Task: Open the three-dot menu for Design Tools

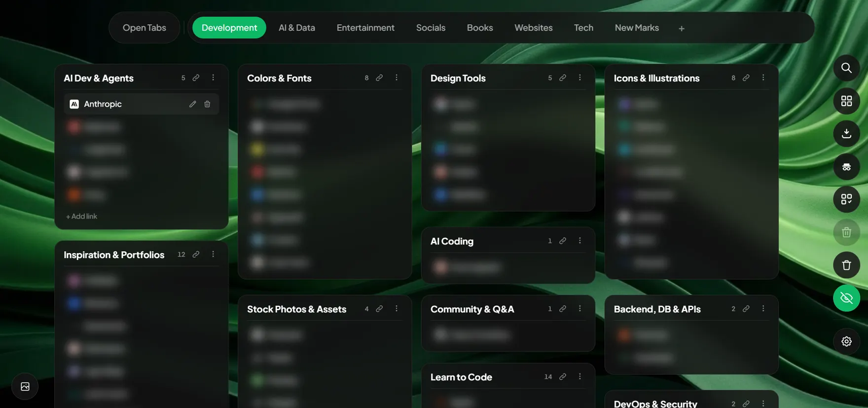Action: coord(580,78)
